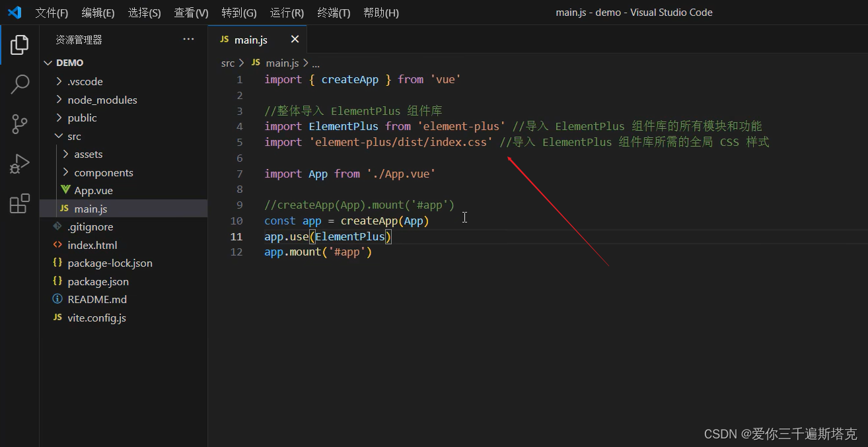Open the 编辑(E) menu
The image size is (868, 447).
(x=98, y=13)
